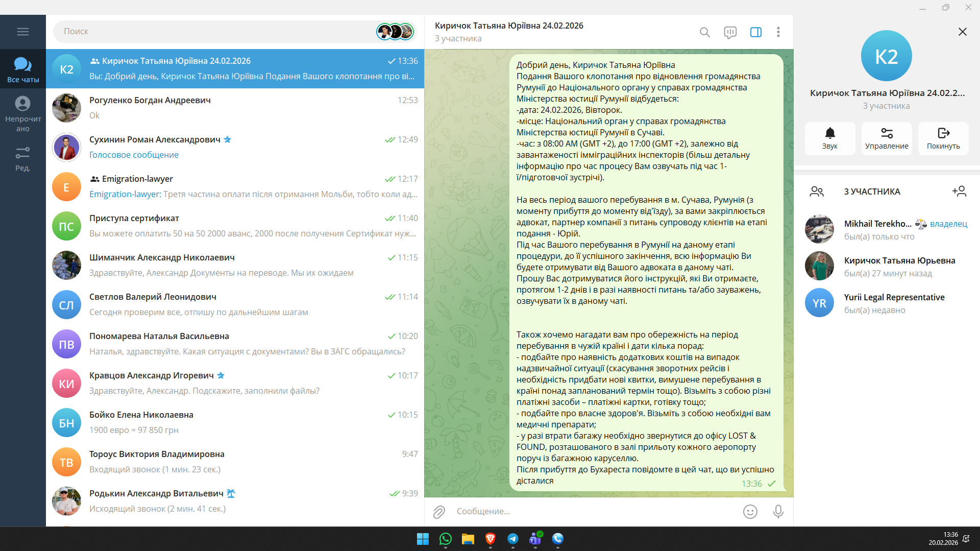
Task: Click the members icon beside 3 УЧАСТНИКА
Action: [817, 191]
